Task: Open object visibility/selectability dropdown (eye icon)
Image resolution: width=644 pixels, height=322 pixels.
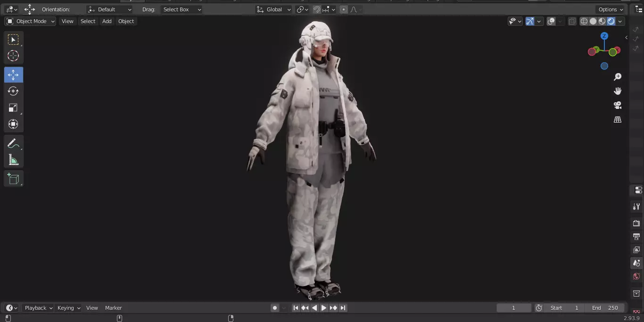Action: click(x=515, y=21)
